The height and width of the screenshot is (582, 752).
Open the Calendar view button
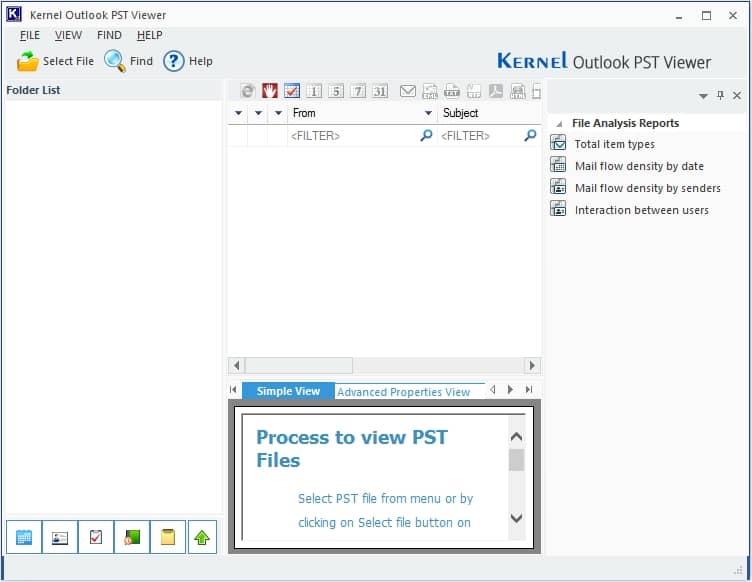point(24,537)
